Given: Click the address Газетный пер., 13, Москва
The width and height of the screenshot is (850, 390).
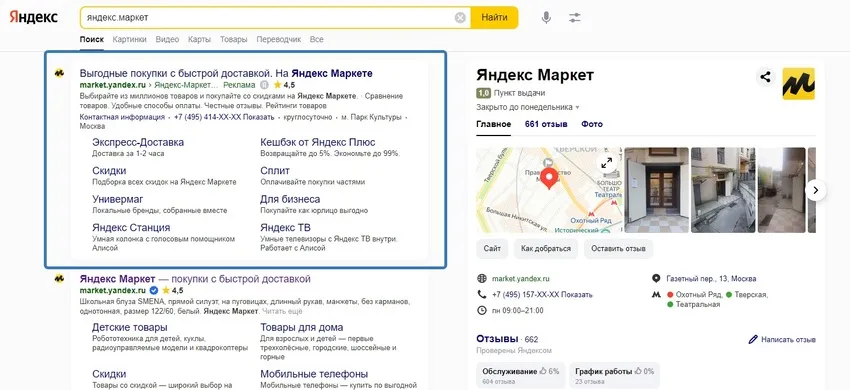Looking at the screenshot, I should tap(711, 278).
